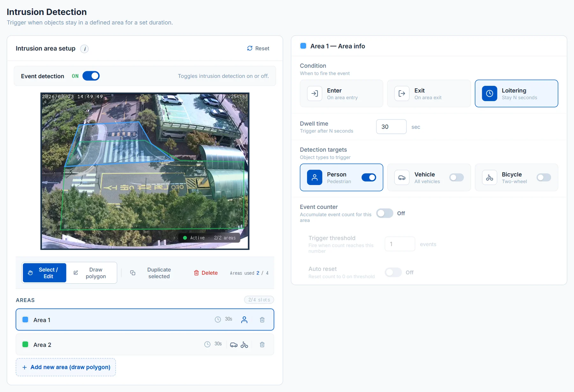The image size is (574, 392).
Task: Disable the Person detection toggle
Action: tap(369, 177)
